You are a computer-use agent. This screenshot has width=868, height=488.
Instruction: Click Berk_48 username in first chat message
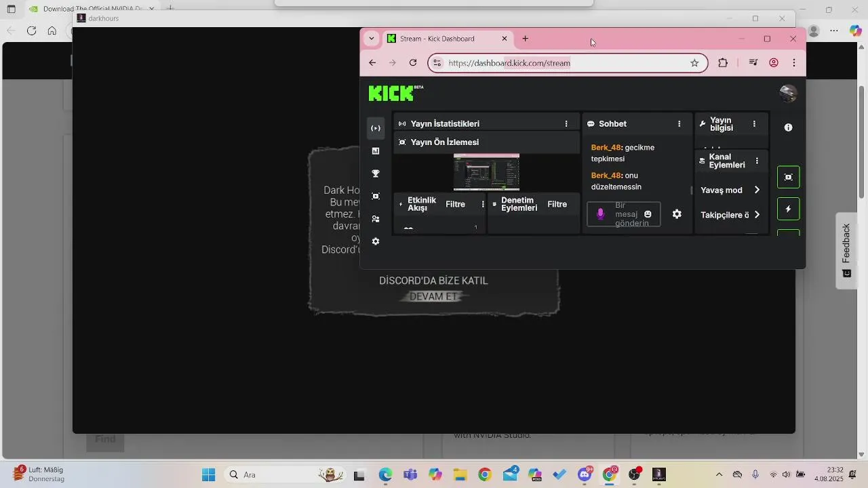tap(606, 148)
